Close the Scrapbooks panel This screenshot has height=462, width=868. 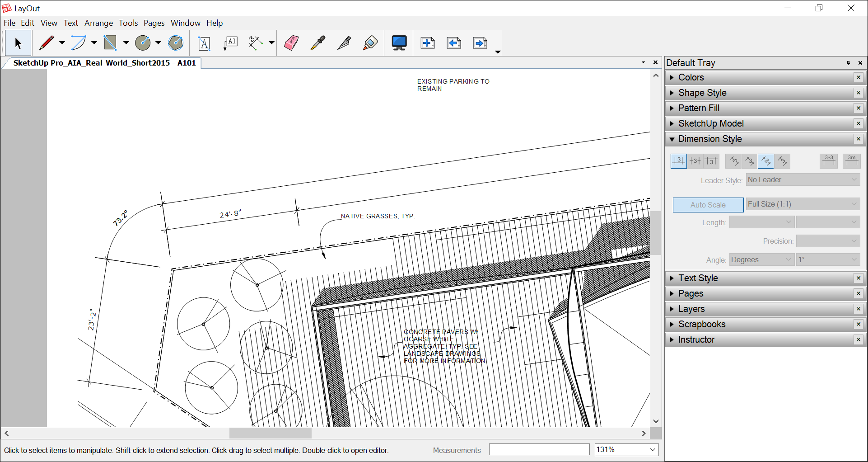[858, 324]
